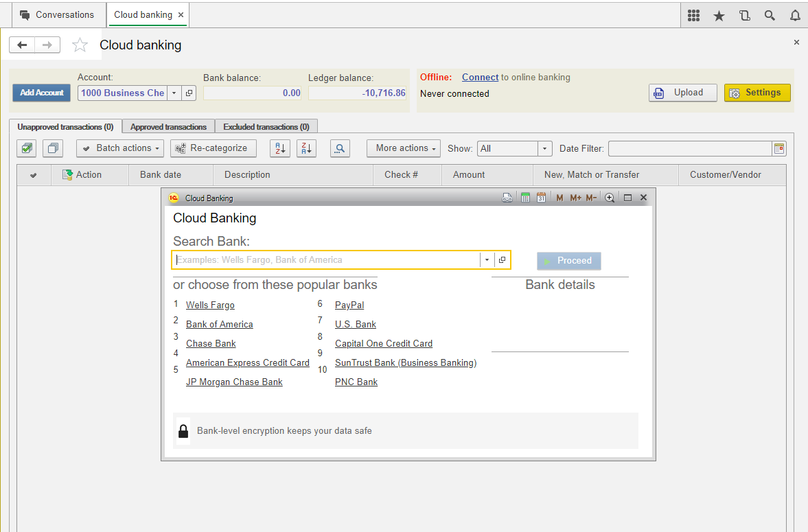Open the notifications bell

point(795,16)
